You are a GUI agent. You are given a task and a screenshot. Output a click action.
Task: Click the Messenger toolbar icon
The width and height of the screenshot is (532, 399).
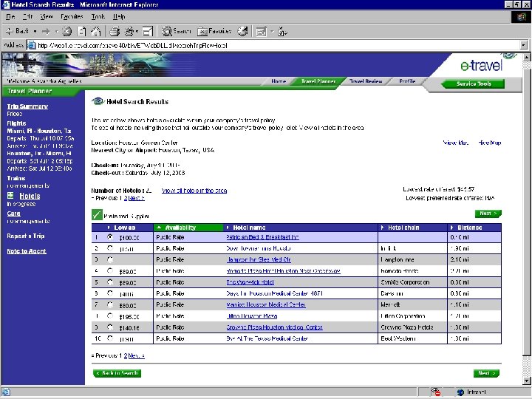tap(282, 32)
